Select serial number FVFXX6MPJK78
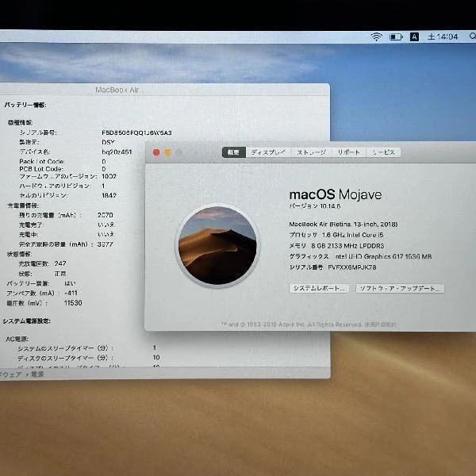Image resolution: width=476 pixels, height=476 pixels. 352,267
